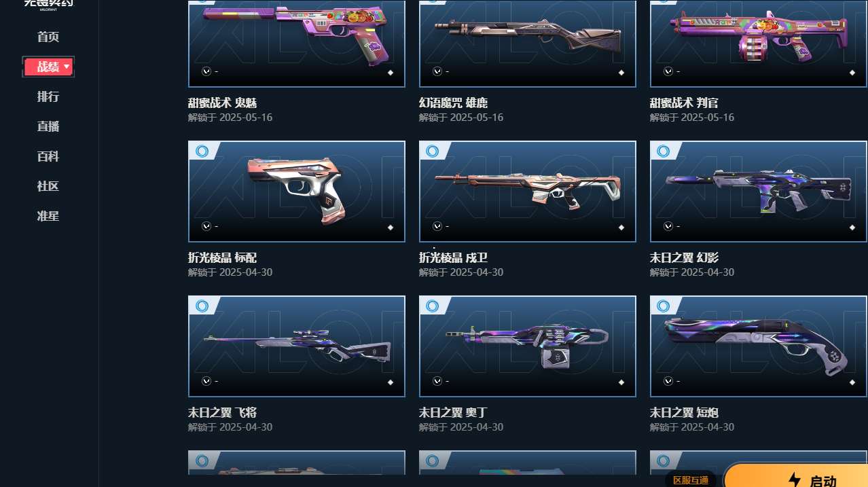The width and height of the screenshot is (868, 487).
Task: Click the VP currency icon on 折光棱晶 戍卫 card
Action: pos(437,226)
